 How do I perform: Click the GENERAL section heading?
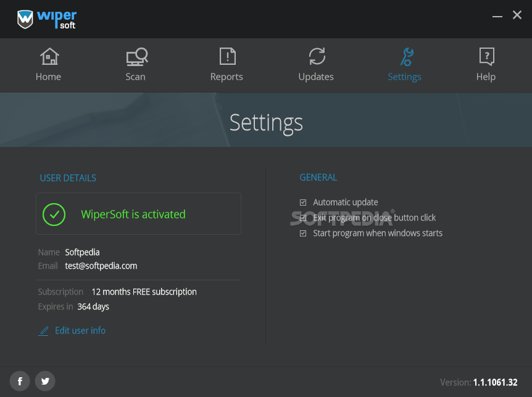[x=318, y=177]
